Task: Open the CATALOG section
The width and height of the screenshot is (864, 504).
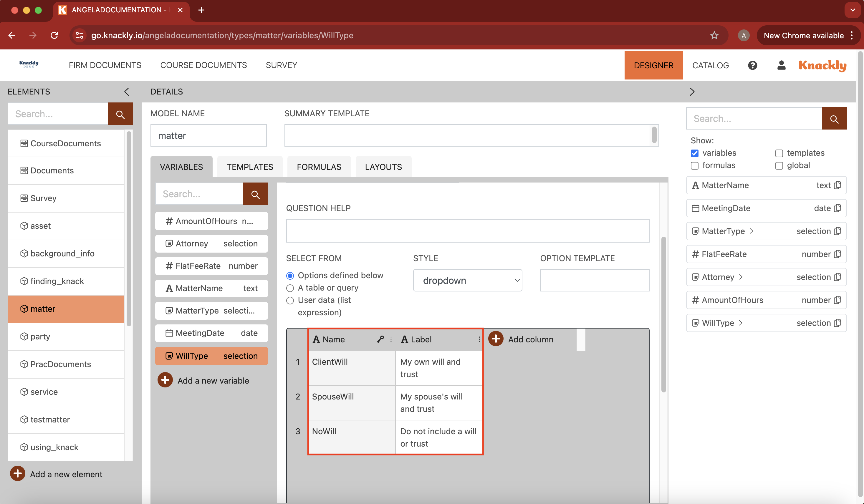Action: coord(711,65)
